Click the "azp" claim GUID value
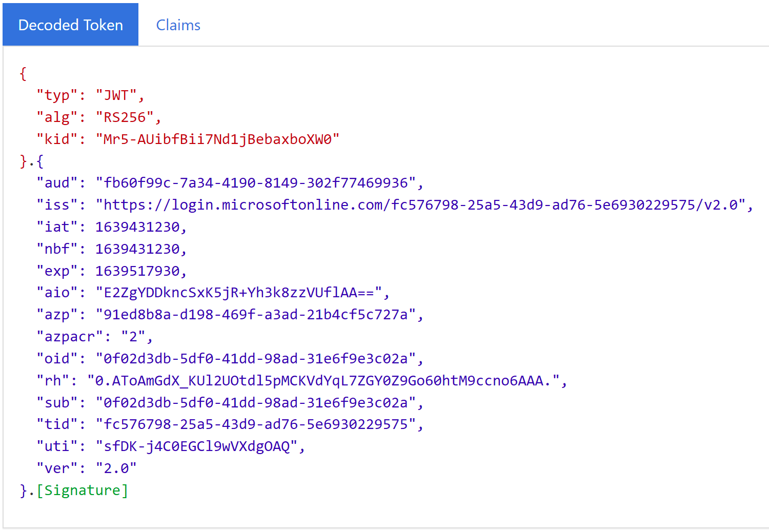The height and width of the screenshot is (532, 769). (256, 315)
